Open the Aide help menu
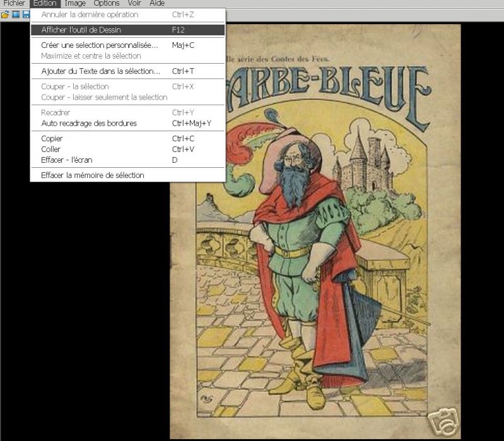 tap(157, 3)
